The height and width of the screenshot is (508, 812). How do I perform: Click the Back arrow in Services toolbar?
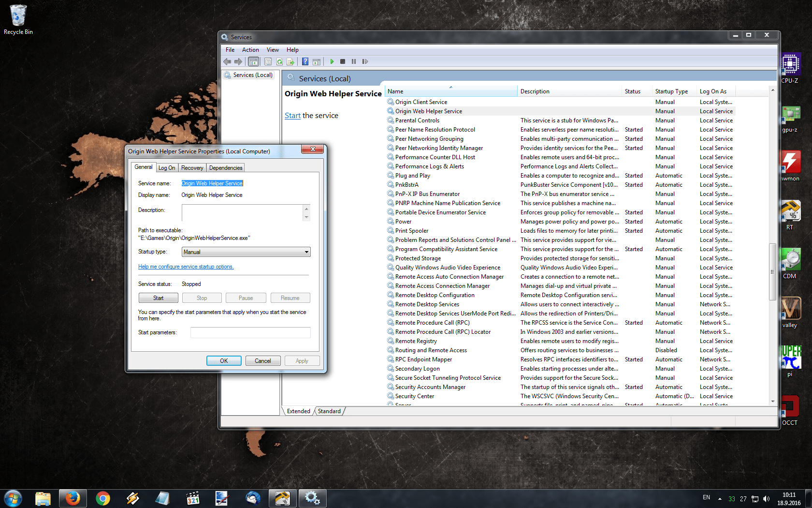227,61
